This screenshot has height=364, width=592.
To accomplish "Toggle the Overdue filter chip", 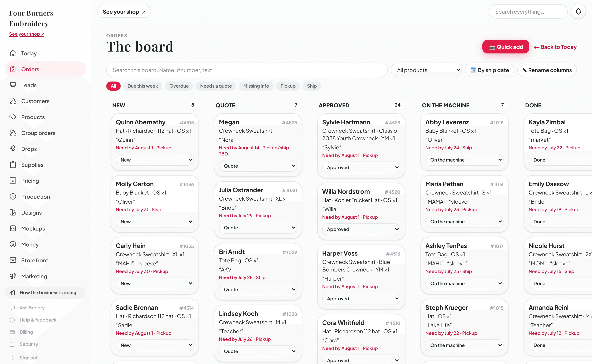I will (x=179, y=86).
